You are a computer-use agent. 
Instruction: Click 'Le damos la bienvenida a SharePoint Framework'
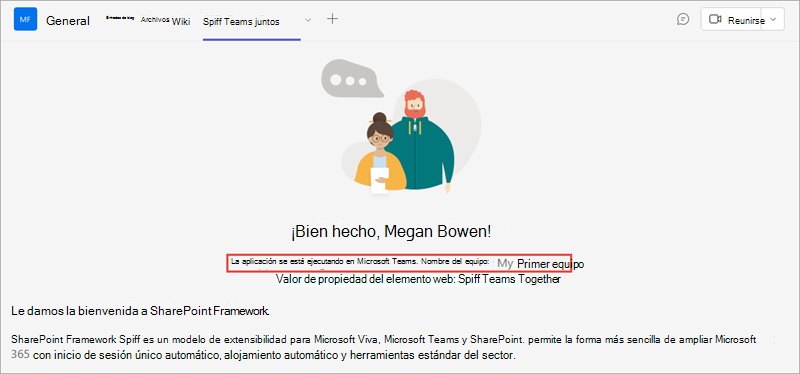tap(140, 311)
